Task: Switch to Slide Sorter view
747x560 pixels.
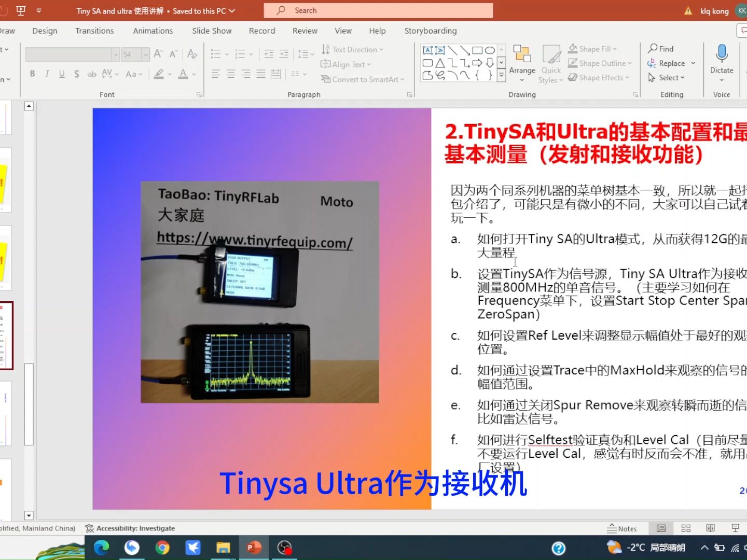Action: (686, 528)
